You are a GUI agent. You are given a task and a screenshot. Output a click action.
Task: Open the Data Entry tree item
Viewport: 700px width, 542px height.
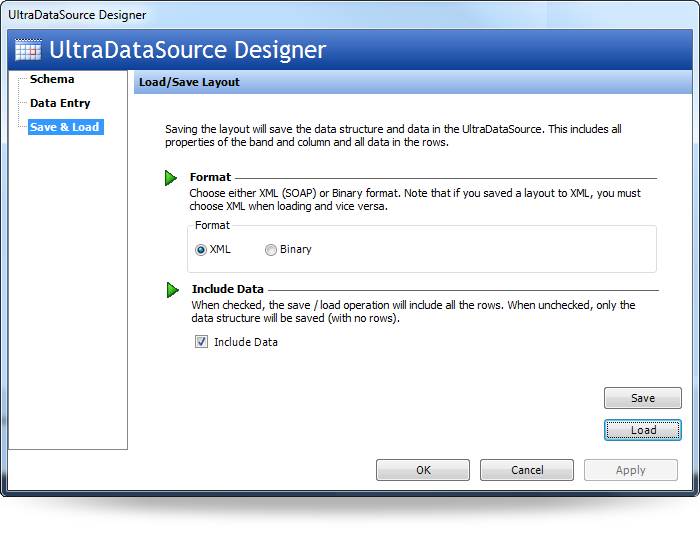click(x=60, y=103)
